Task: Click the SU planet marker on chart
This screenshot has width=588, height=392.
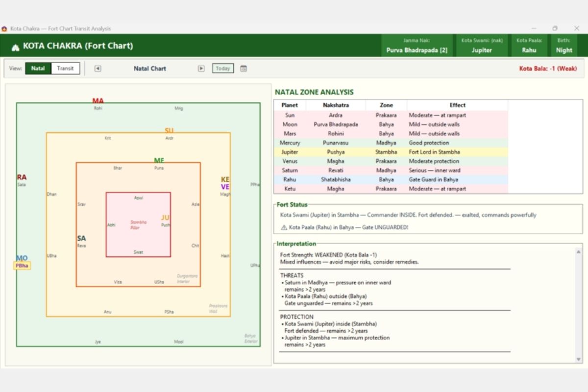Action: pyautogui.click(x=169, y=131)
